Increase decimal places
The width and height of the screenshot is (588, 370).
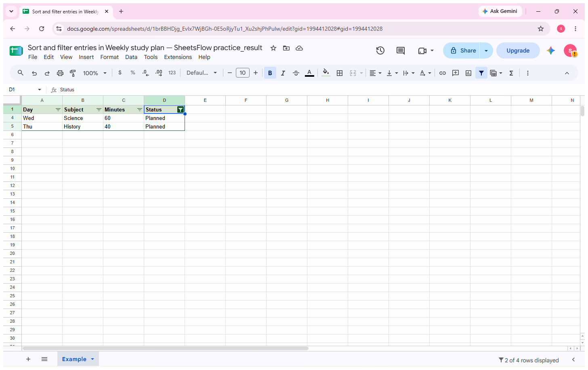coord(159,73)
